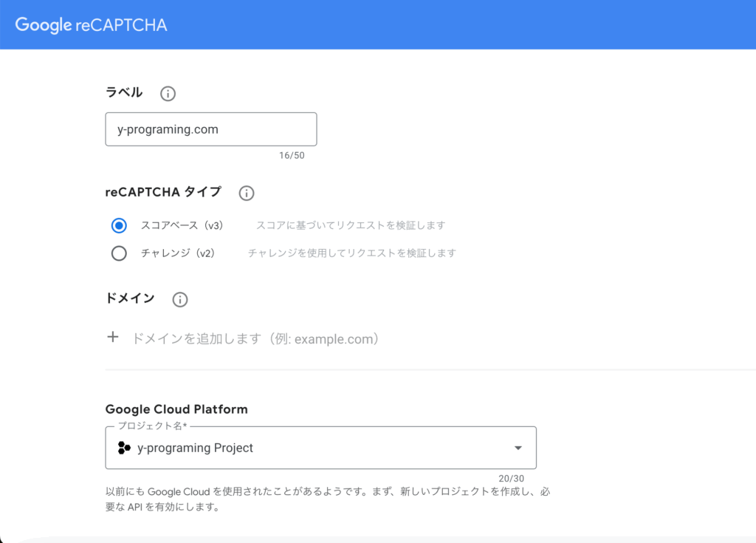Viewport: 756px width, 543px height.
Task: Click the 16/50 character counter
Action: pos(292,155)
